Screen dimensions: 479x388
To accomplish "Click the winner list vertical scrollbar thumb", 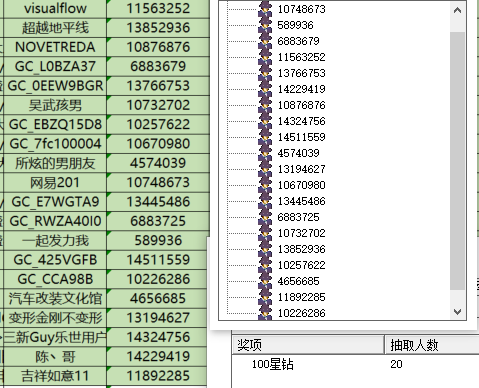I will tap(457, 161).
